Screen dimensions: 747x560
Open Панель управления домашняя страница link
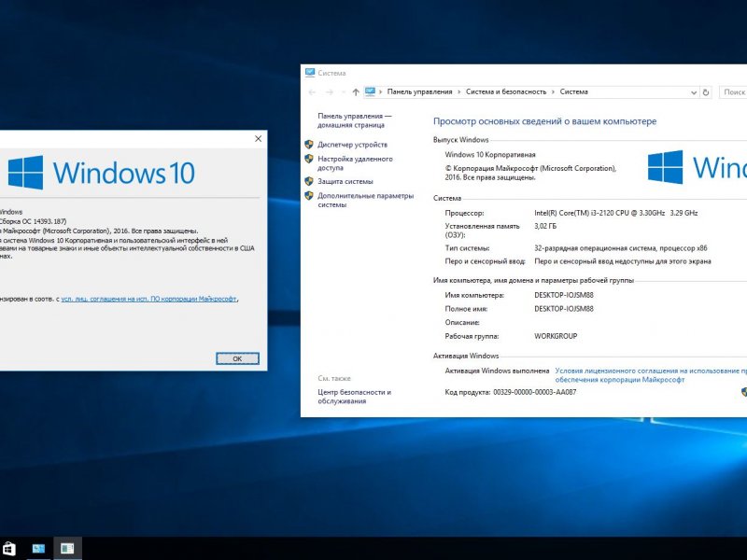pyautogui.click(x=354, y=120)
